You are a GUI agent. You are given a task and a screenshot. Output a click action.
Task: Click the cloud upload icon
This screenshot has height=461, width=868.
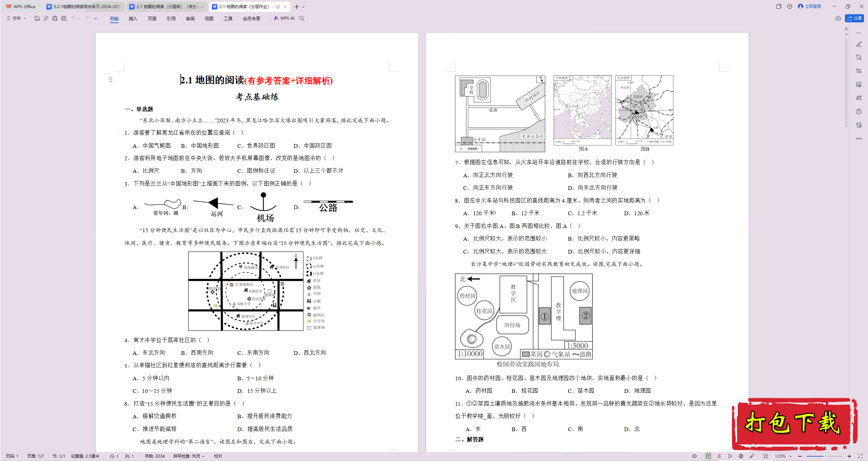(x=838, y=18)
